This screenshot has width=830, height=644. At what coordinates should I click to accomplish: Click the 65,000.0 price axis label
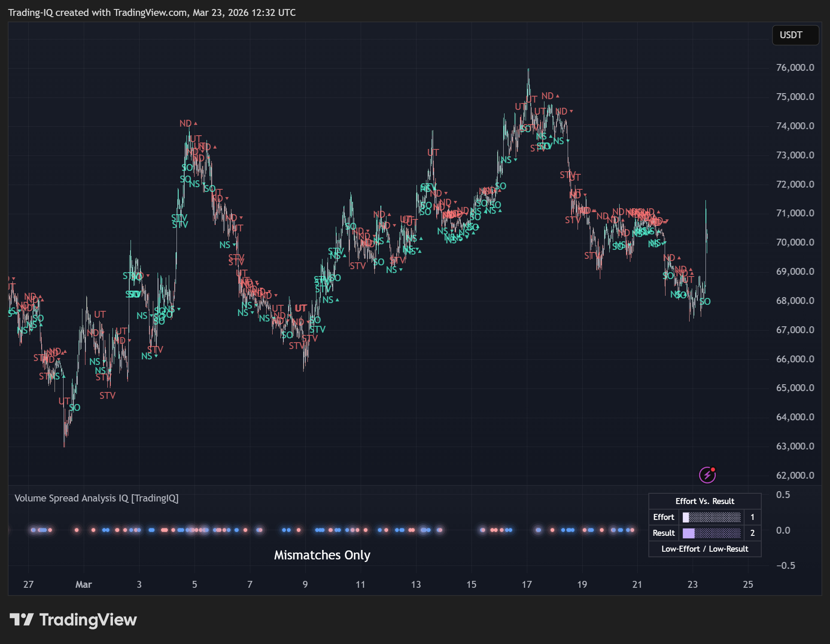795,388
